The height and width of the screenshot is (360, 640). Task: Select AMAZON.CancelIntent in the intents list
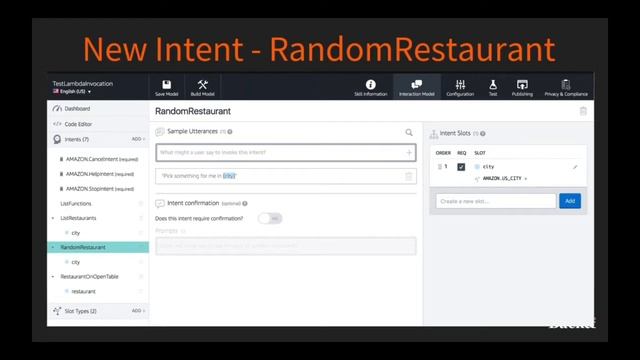coord(102,159)
